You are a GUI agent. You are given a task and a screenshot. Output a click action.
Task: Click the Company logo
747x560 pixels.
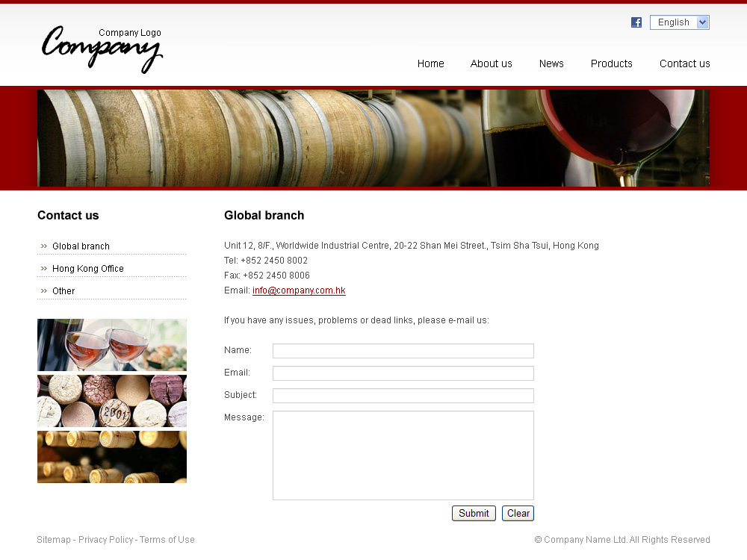[102, 49]
